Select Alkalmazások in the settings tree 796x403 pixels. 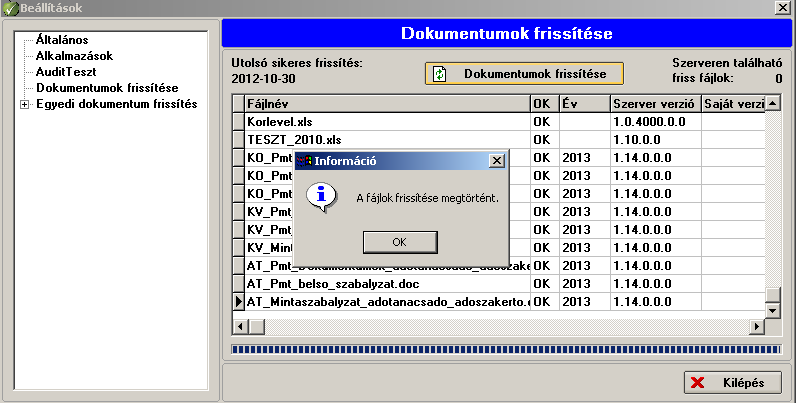pos(74,56)
